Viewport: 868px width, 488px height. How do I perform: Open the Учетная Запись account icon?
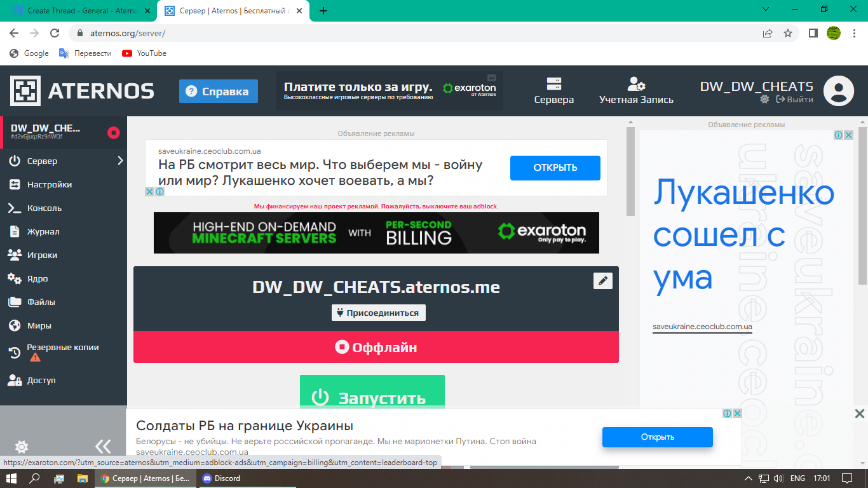pos(636,84)
